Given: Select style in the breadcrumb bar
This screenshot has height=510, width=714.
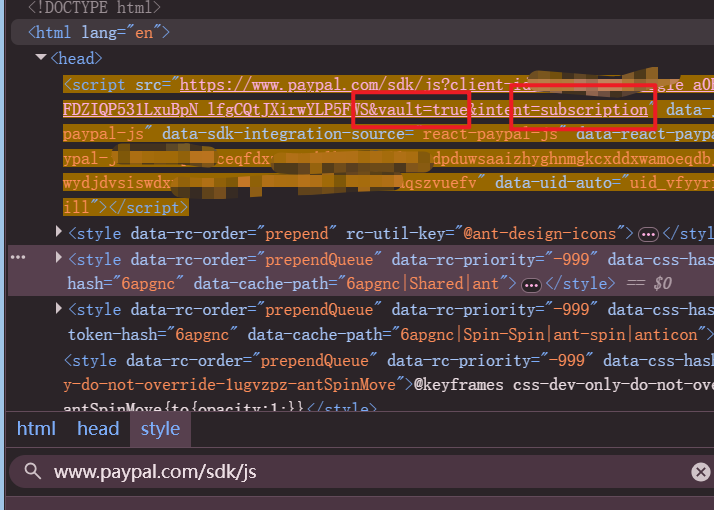Looking at the screenshot, I should coord(160,428).
